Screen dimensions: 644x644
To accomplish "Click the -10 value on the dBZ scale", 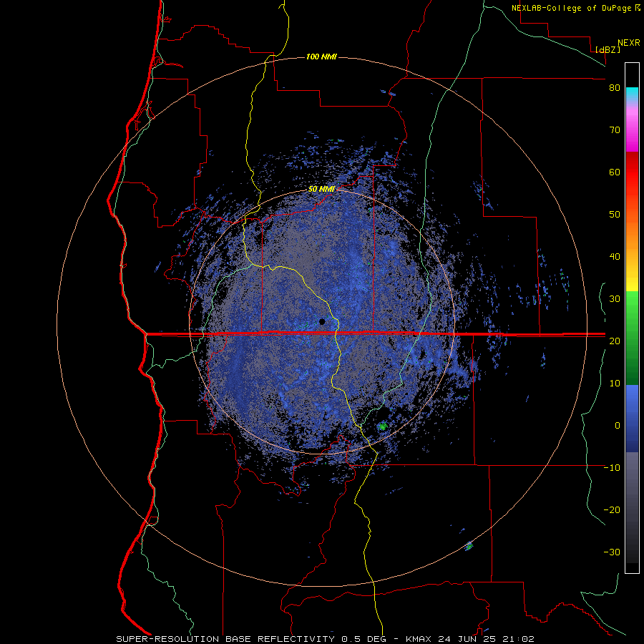I will click(x=612, y=468).
